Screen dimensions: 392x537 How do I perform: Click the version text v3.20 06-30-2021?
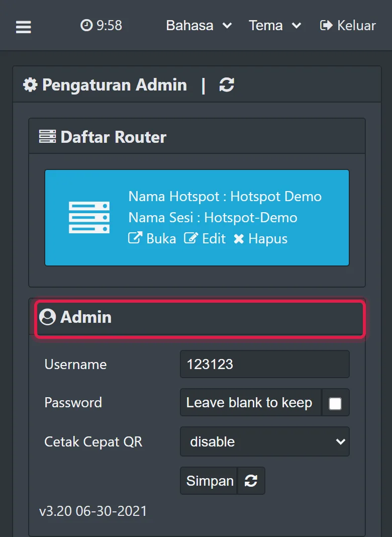click(x=93, y=511)
